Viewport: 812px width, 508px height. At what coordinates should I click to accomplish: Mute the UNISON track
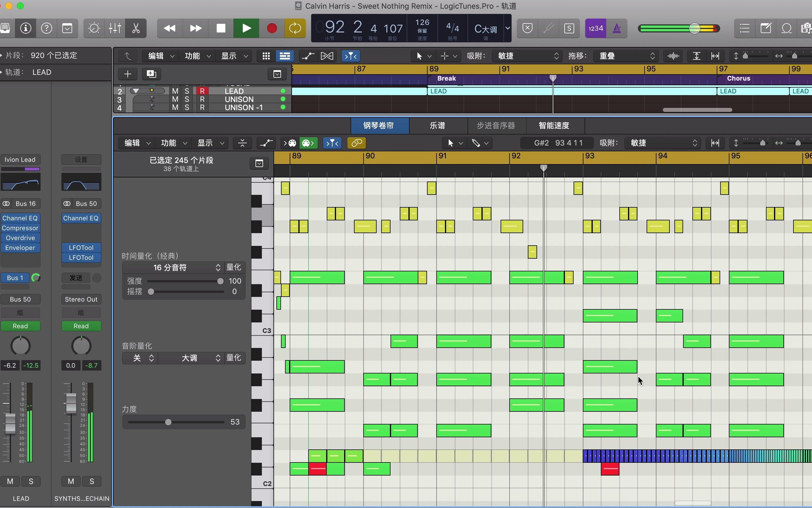(175, 99)
